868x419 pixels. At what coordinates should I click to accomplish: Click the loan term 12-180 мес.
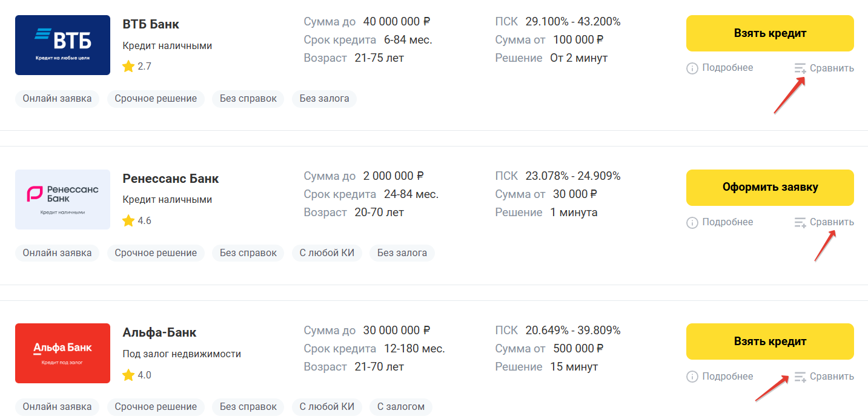(x=414, y=349)
